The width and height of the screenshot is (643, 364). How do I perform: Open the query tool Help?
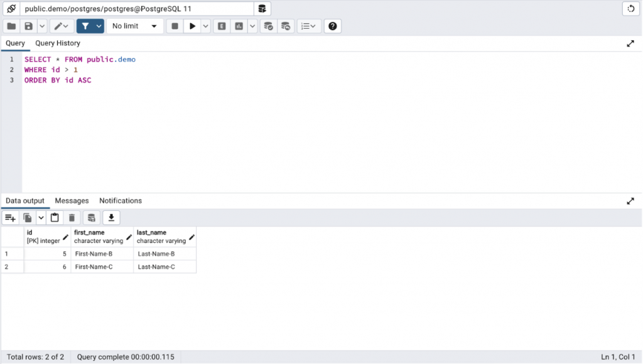[332, 26]
